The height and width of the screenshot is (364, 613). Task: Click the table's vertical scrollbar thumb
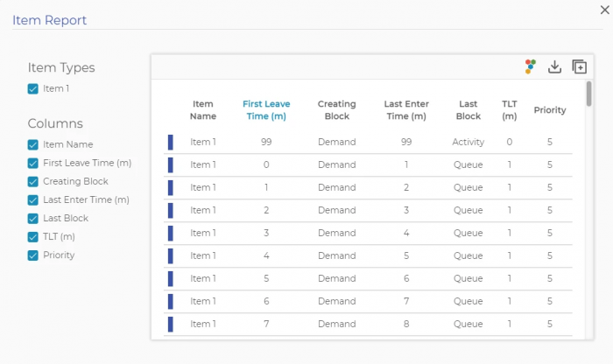click(x=589, y=94)
